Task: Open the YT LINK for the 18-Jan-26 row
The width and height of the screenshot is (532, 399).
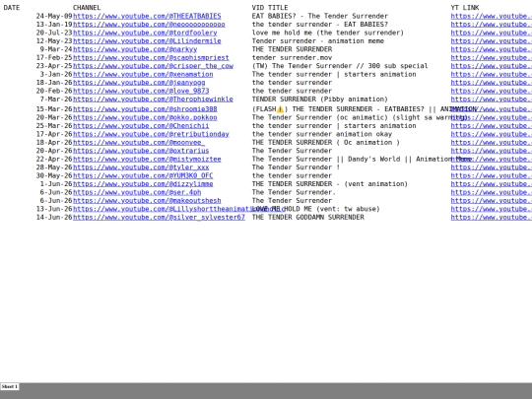Action: click(x=492, y=83)
